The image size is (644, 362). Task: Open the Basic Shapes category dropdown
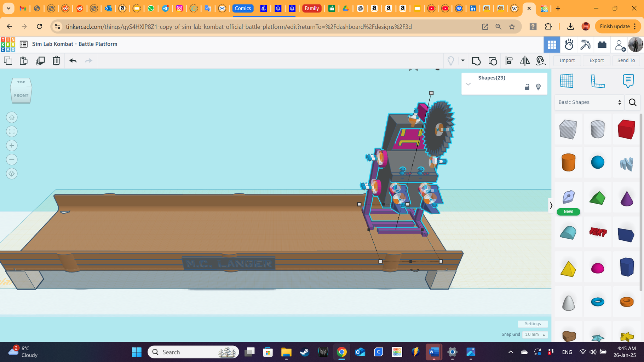click(x=589, y=102)
